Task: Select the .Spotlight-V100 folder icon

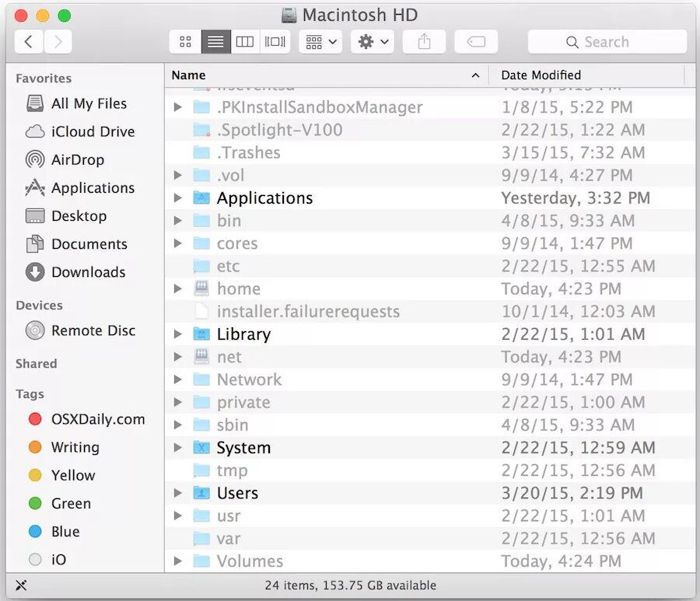Action: pyautogui.click(x=201, y=130)
